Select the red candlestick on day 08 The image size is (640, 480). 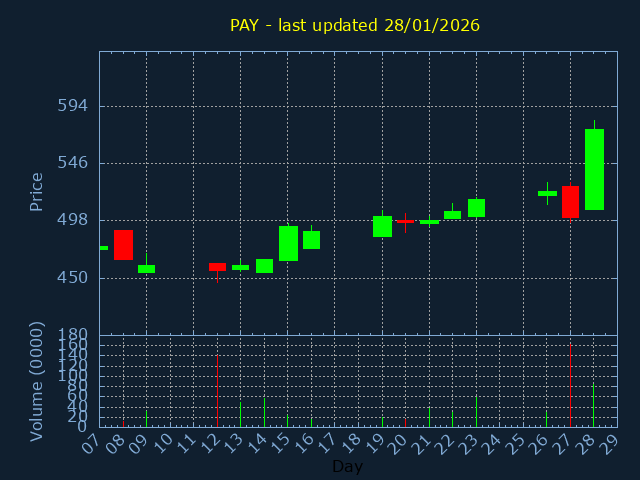(x=123, y=245)
